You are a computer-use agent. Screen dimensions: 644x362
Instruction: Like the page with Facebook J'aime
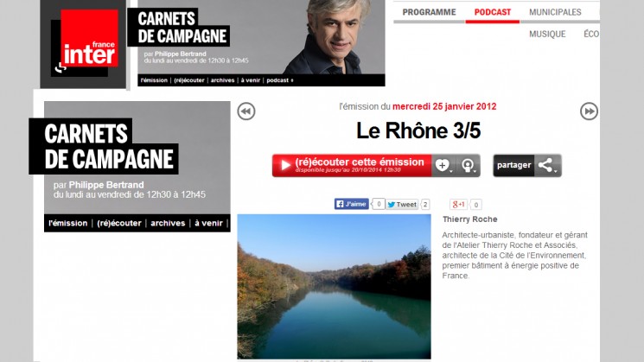pos(352,204)
